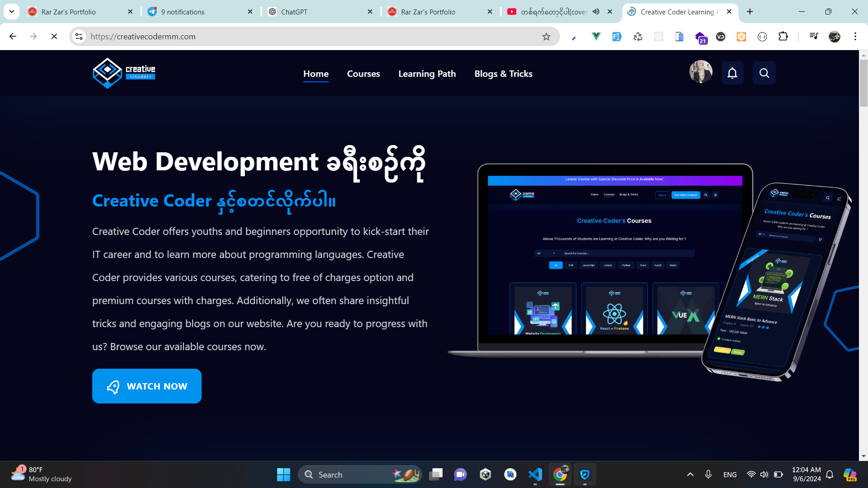868x488 pixels.
Task: Bookmark this page with the star icon
Action: [547, 37]
